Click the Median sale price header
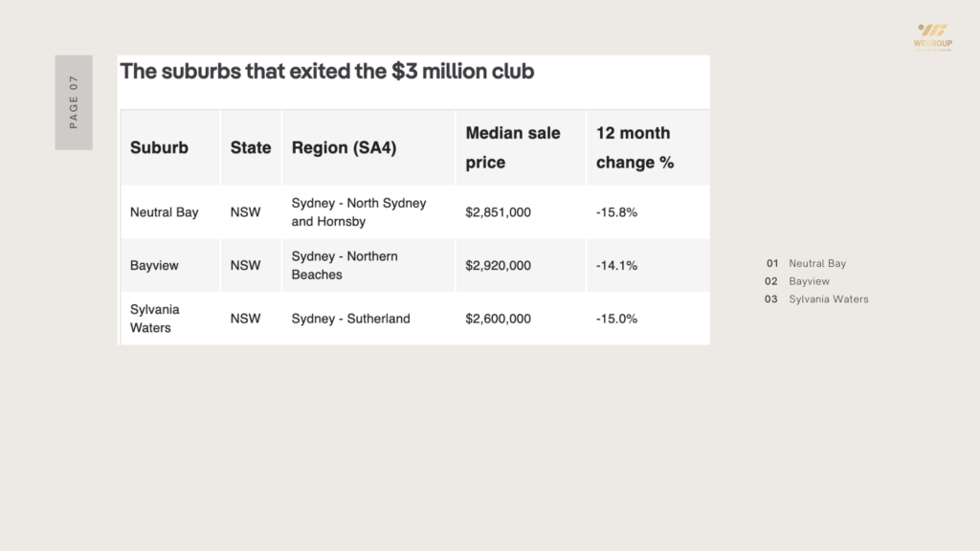Screen dimensions: 980x551 pos(513,147)
